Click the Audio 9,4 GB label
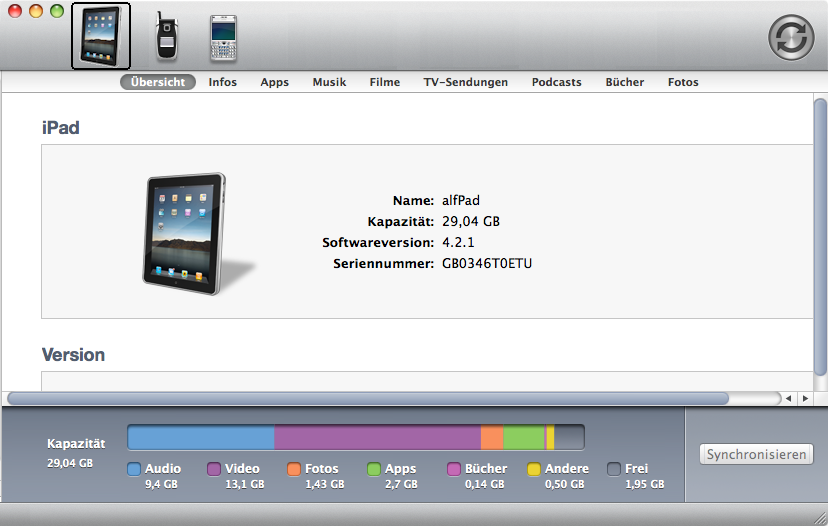 [163, 476]
